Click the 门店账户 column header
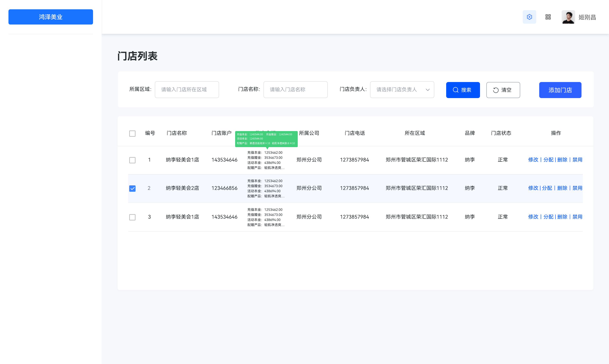Viewport: 609px width, 364px height. pyautogui.click(x=221, y=133)
